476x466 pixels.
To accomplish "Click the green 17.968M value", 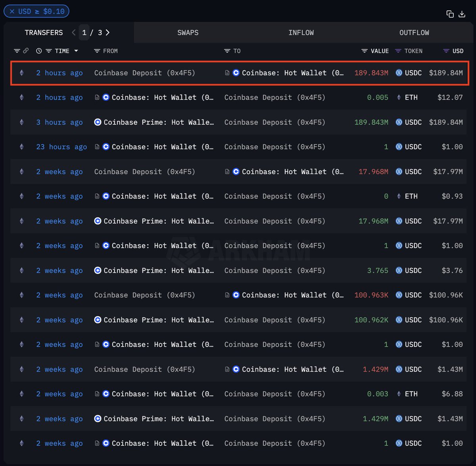I will (x=373, y=221).
